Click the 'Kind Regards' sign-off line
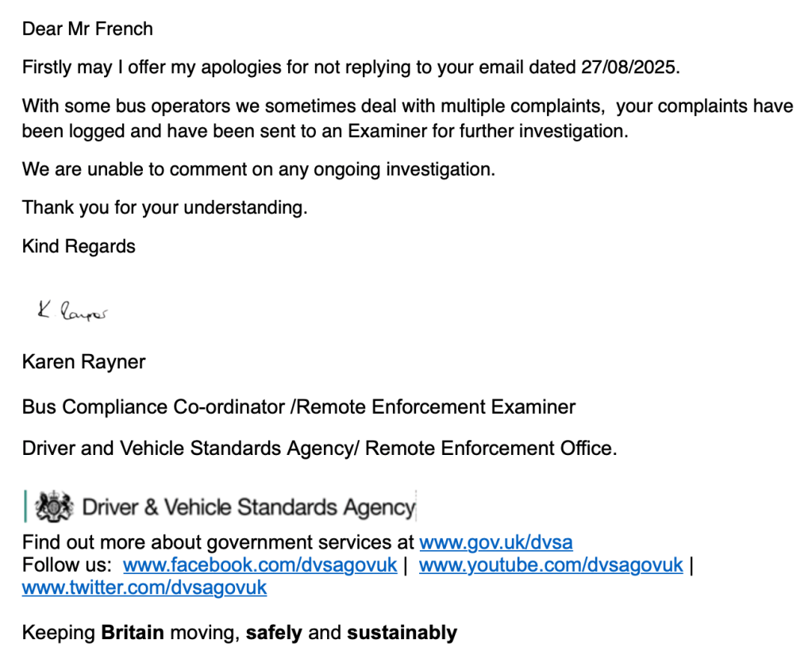Screen dimensions: 812x663 [x=79, y=246]
